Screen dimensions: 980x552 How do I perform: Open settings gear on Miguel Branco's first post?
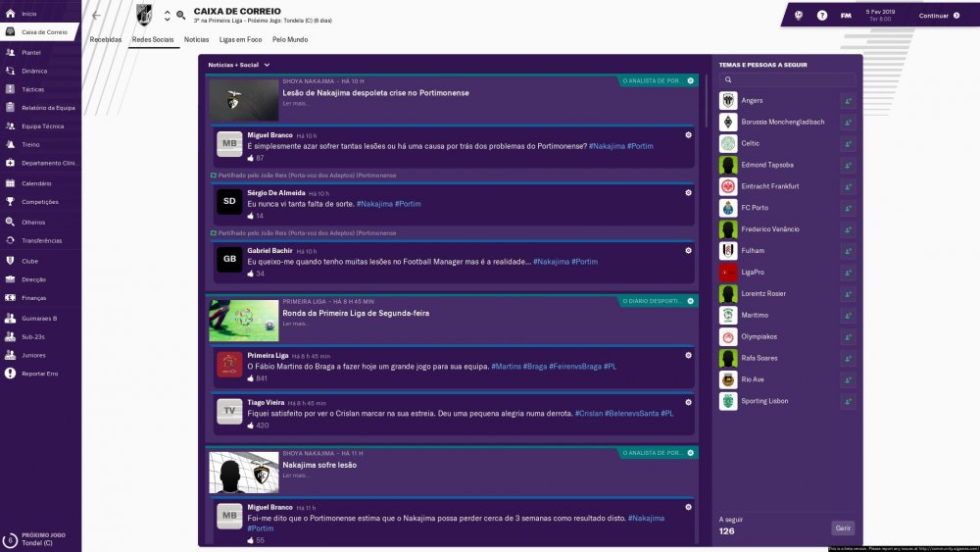[x=688, y=135]
